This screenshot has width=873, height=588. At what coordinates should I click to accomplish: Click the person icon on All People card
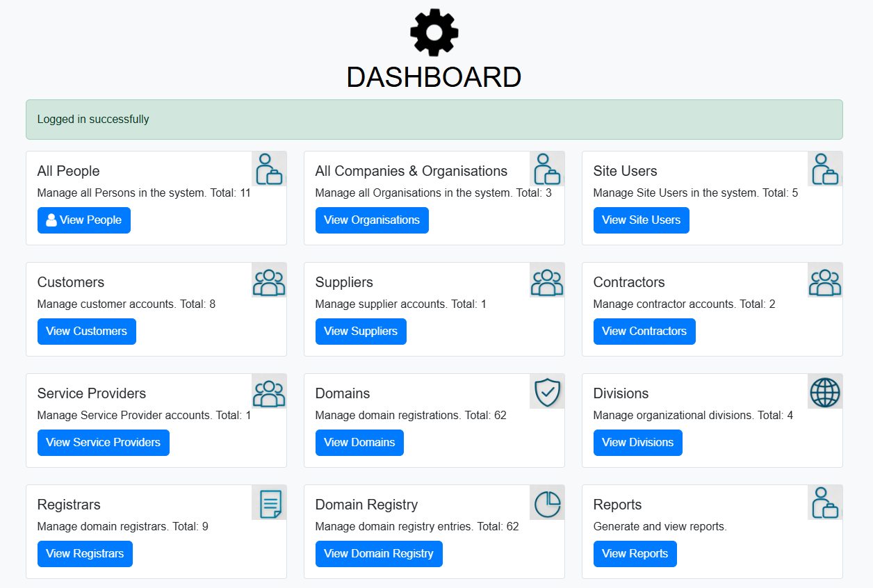[x=269, y=169]
